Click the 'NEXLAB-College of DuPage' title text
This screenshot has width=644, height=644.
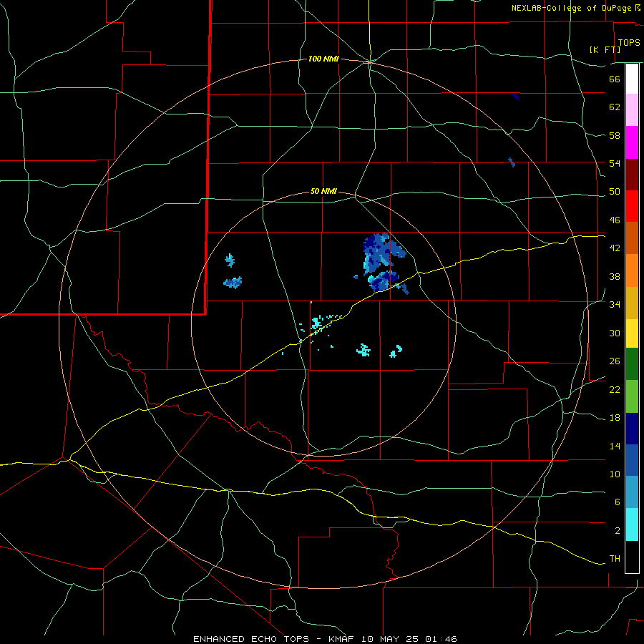tap(572, 8)
